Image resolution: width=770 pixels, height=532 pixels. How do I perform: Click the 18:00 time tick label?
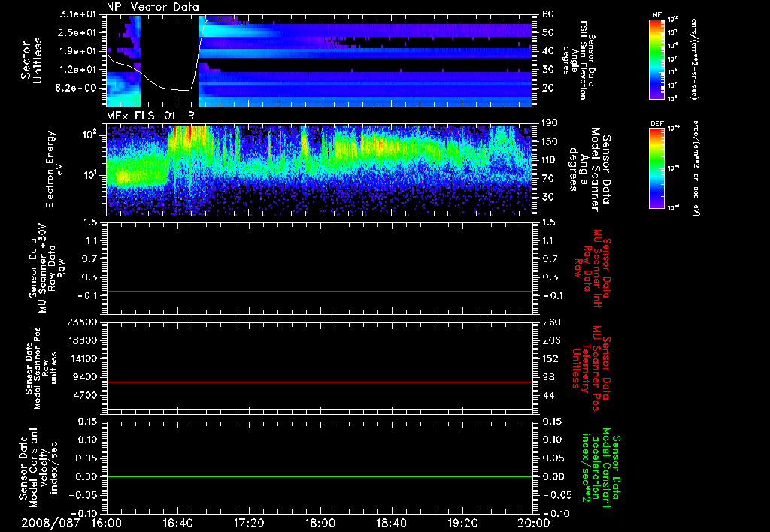click(x=320, y=523)
